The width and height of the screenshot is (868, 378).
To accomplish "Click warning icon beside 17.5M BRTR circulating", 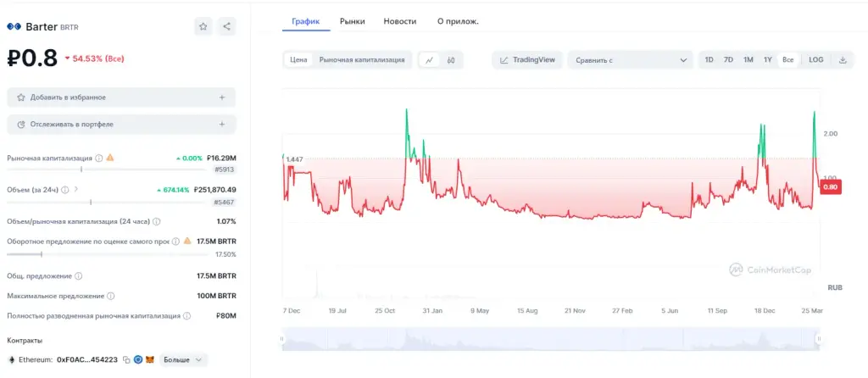I will click(187, 242).
